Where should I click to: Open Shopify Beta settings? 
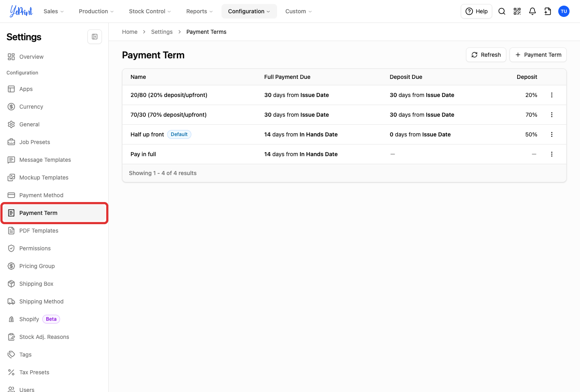click(54, 319)
